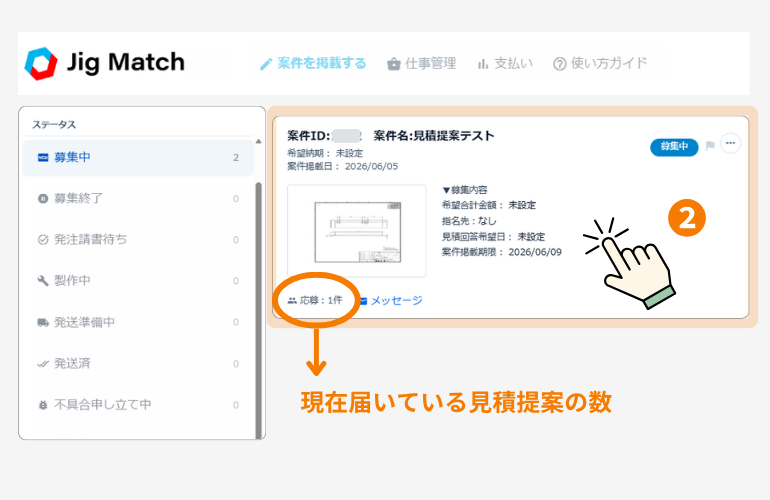Click the Jig Match logo
Screen dimensions: 770x500
point(105,63)
